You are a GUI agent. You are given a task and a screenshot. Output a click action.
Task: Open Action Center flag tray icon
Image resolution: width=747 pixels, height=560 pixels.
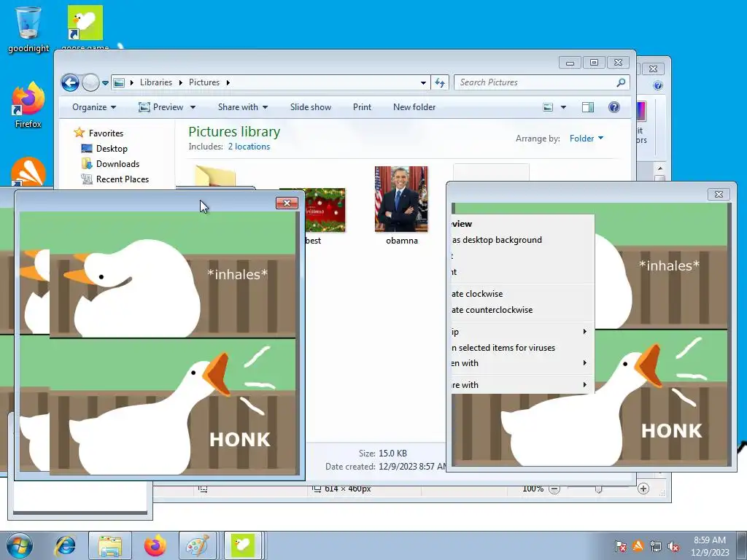coord(620,546)
